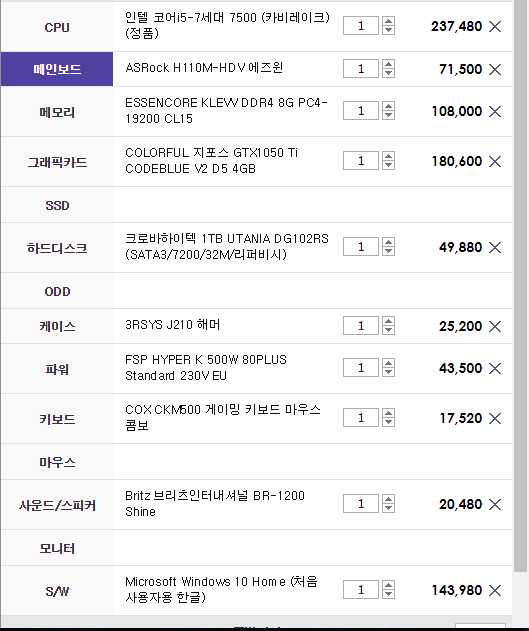Delete the 1TB UTANIA hard disk entry
Viewport: 529px width, 631px height.
click(495, 247)
